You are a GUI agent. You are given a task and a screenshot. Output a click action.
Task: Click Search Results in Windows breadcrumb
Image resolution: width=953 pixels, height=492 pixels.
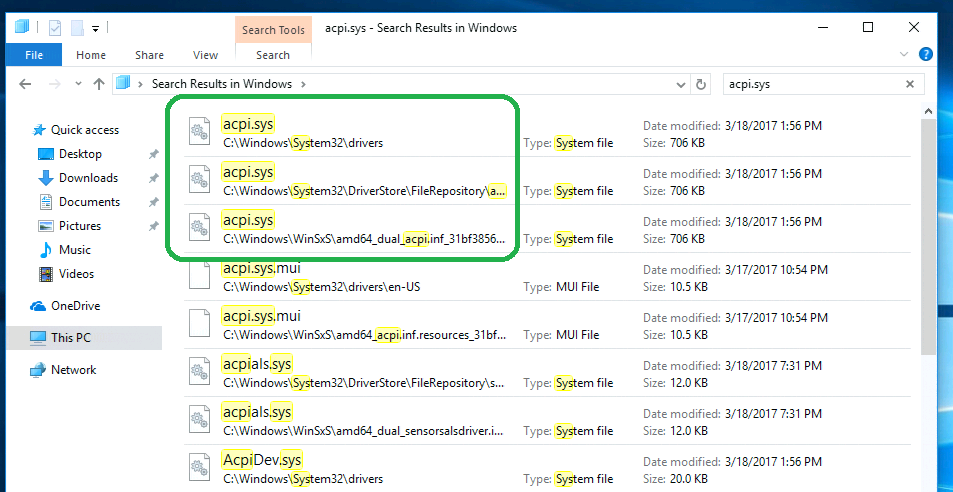click(222, 84)
